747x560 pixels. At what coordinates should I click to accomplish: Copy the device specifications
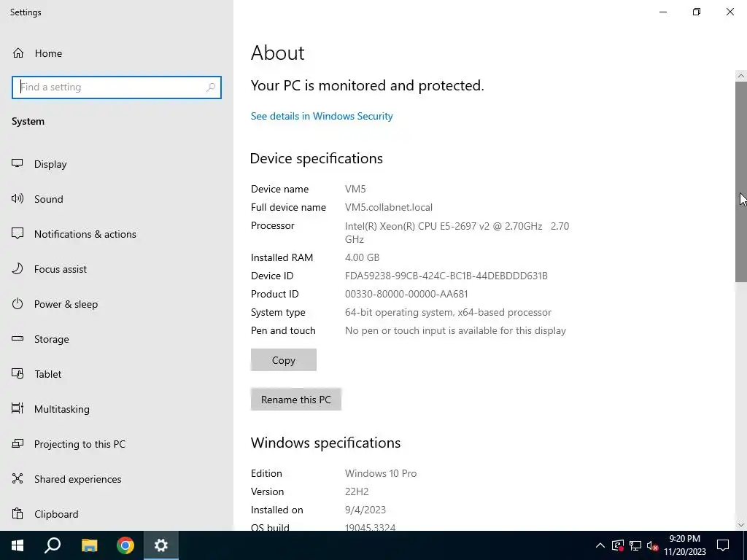284,360
